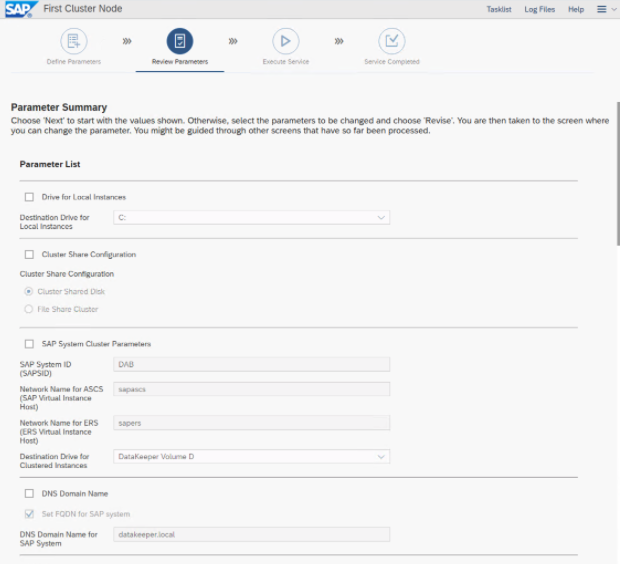Open the Help menu item
625x564 pixels.
click(x=576, y=9)
